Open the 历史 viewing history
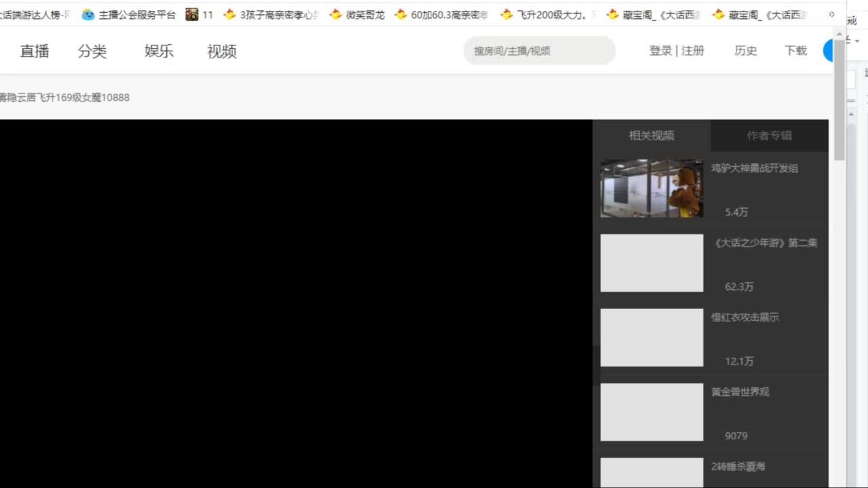 (746, 51)
